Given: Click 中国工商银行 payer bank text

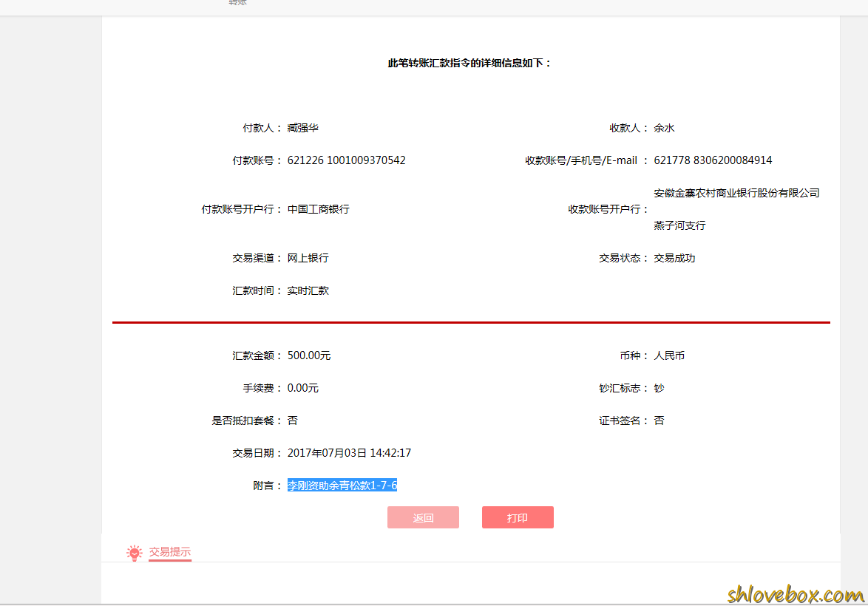Looking at the screenshot, I should (x=319, y=209).
